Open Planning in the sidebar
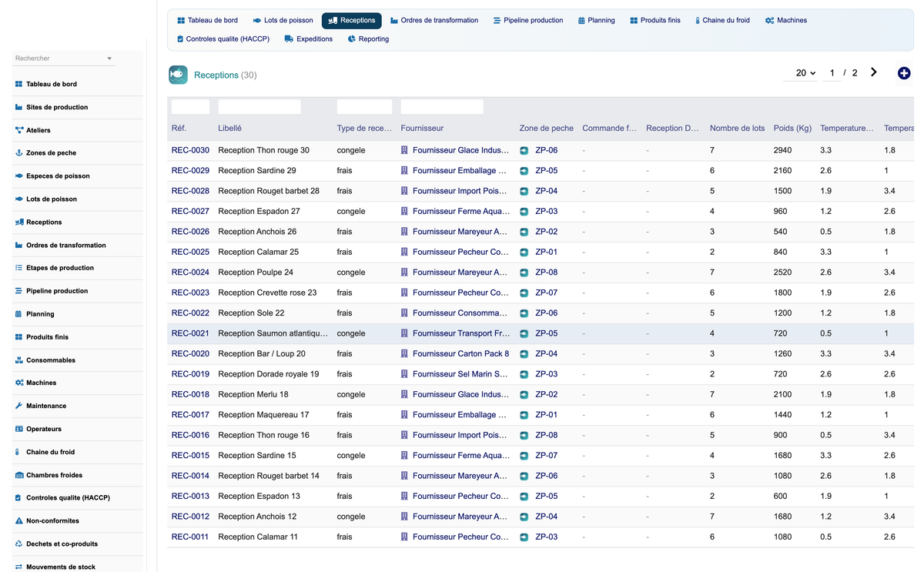924x572 pixels. pyautogui.click(x=40, y=314)
